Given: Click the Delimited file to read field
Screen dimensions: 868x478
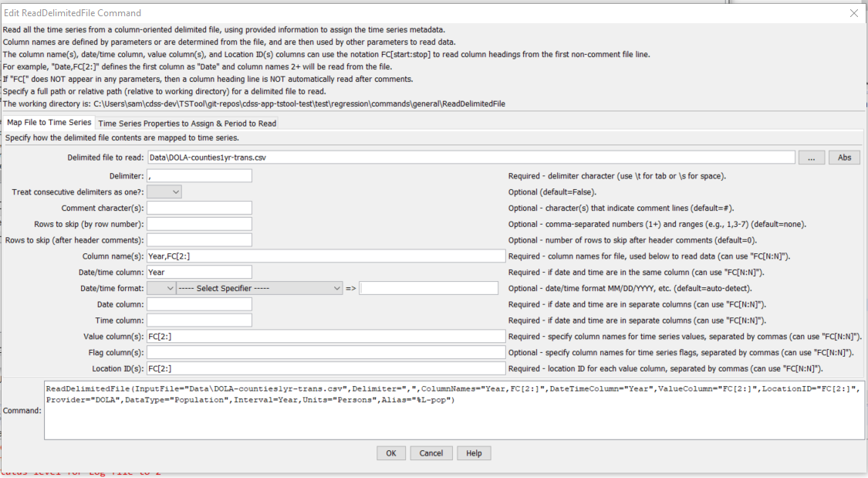Looking at the screenshot, I should pyautogui.click(x=471, y=158).
